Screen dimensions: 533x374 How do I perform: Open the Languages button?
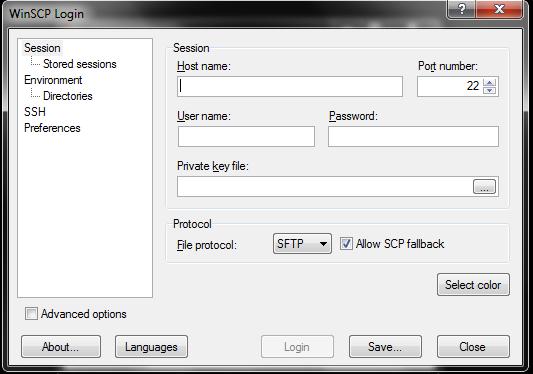pyautogui.click(x=151, y=346)
